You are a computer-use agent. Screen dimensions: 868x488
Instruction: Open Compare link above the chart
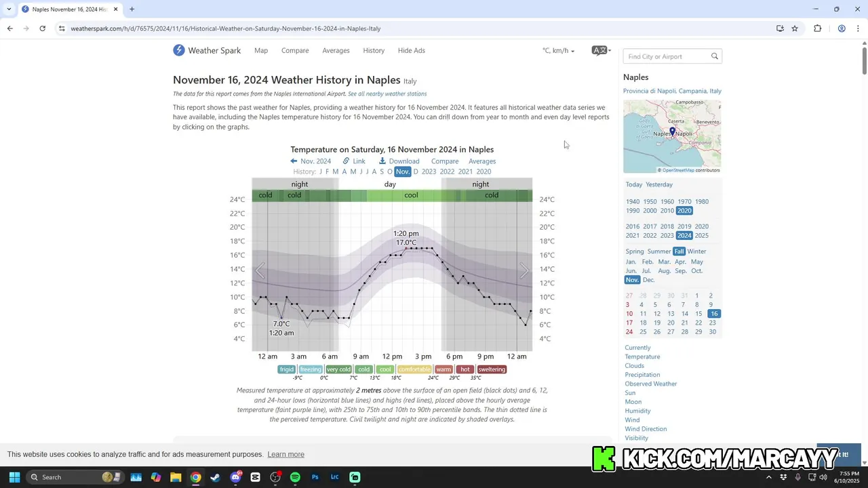point(445,161)
